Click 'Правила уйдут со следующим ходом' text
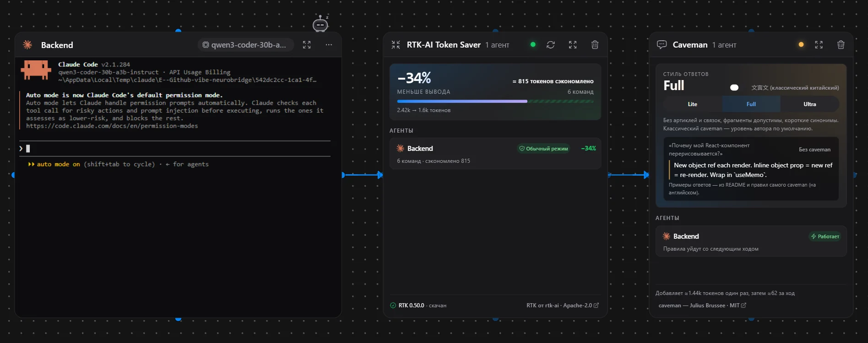 (x=711, y=249)
